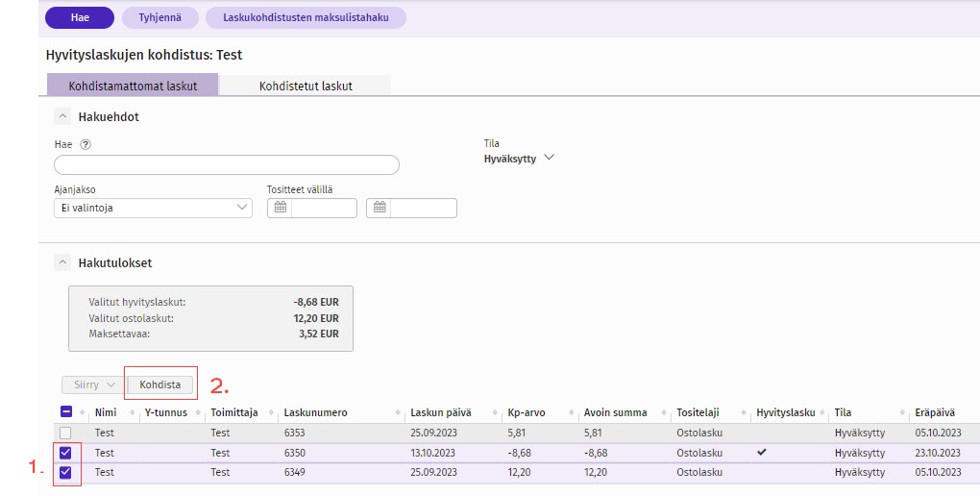Open the Tila dropdown showing Hyväksytty
The image size is (980, 496).
[519, 159]
